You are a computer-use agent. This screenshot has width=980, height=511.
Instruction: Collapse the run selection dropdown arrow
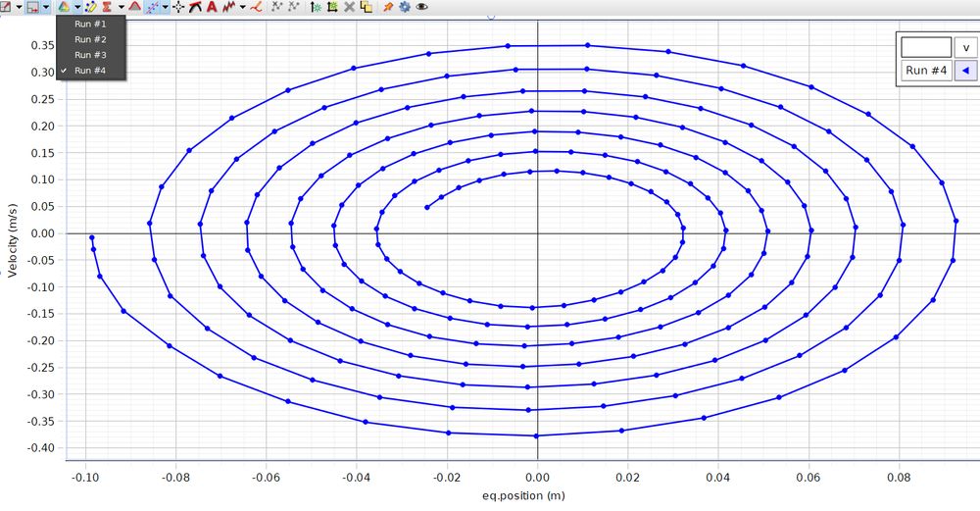point(77,7)
